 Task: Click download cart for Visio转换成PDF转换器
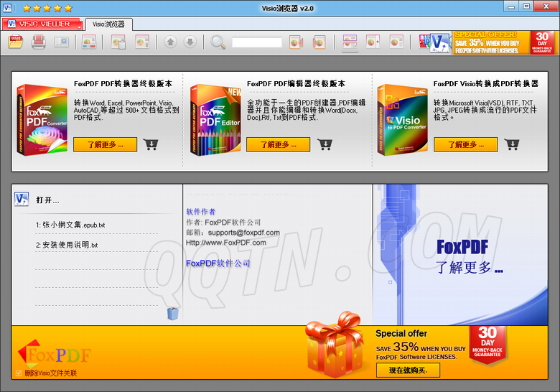(512, 144)
